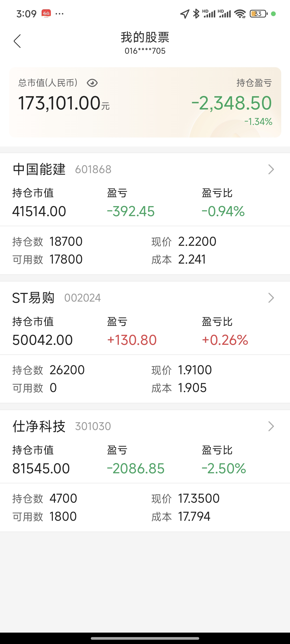Tap the Wi-Fi status icon
Image resolution: width=290 pixels, height=644 pixels.
[x=240, y=14]
